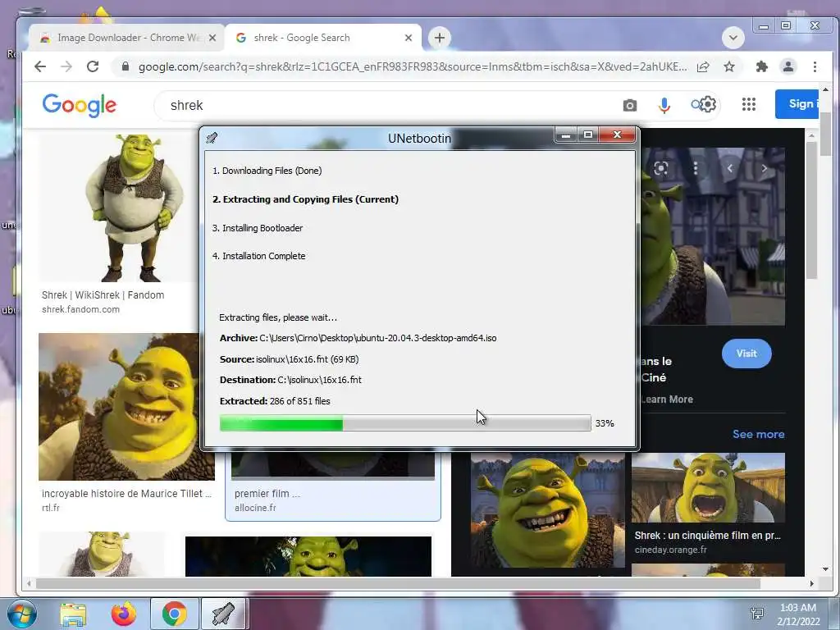The height and width of the screenshot is (630, 840).
Task: Open Shrek cinquième film thumbnail
Action: click(708, 487)
